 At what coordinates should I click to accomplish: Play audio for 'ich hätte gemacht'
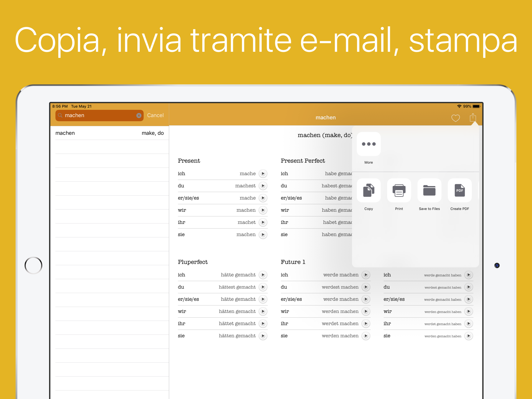point(263,275)
